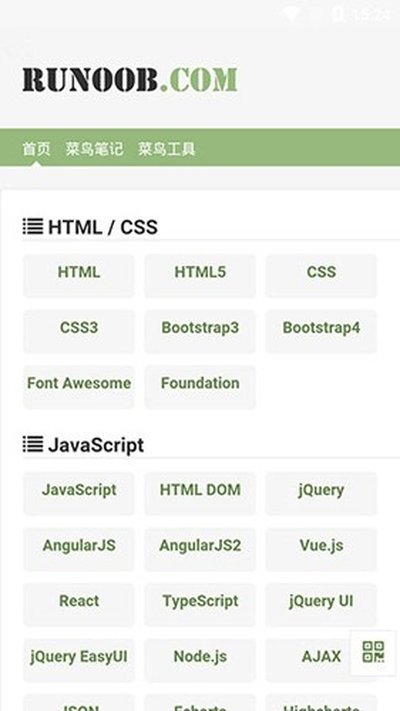Viewport: 400px width, 711px height.
Task: Tap the RUNOOB.COM logo
Action: pos(130,80)
